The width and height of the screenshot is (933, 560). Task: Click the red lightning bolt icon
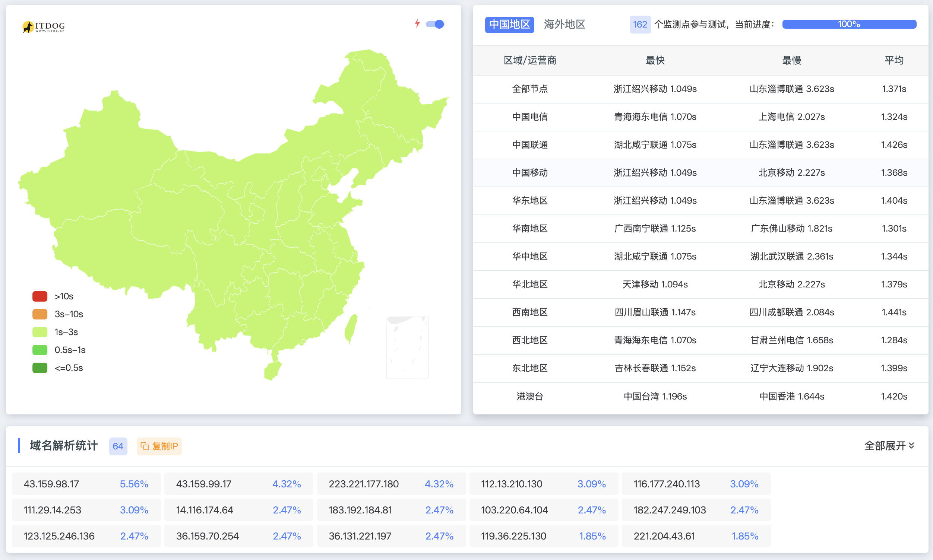point(417,23)
